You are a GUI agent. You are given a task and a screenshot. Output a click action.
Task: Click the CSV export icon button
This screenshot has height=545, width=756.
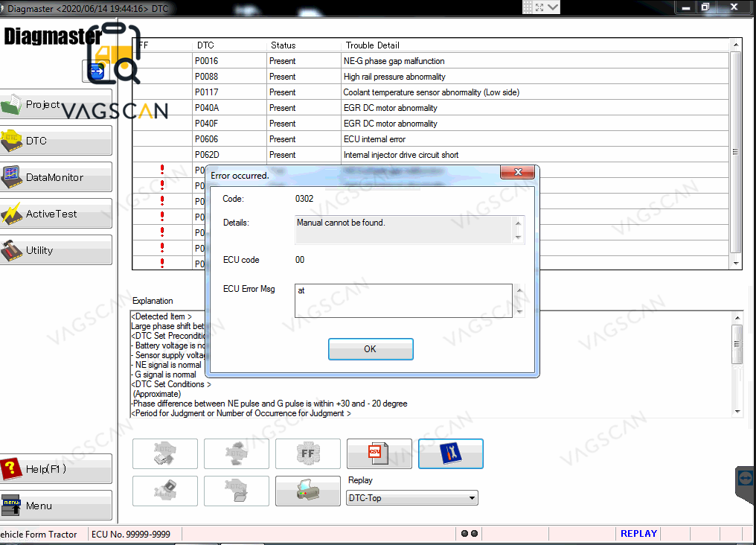click(379, 453)
